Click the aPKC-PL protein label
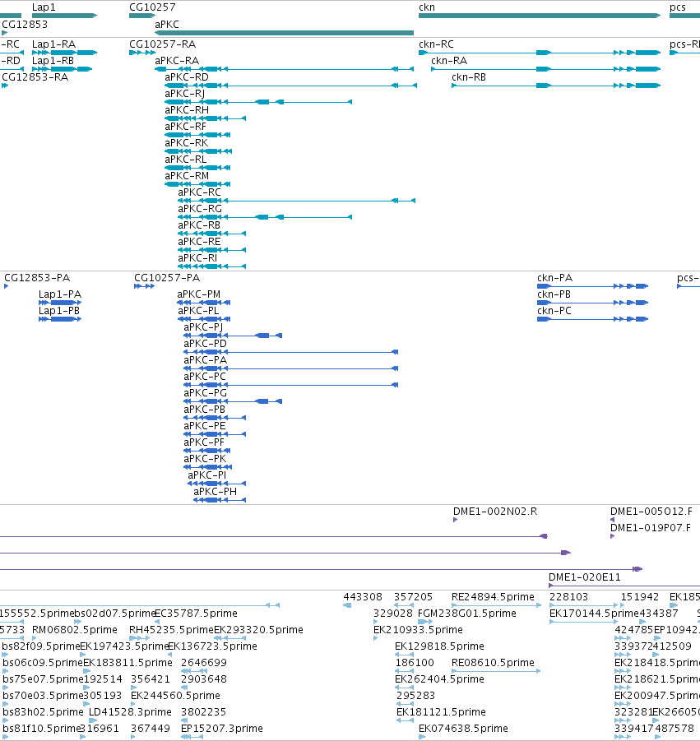Image resolution: width=700 pixels, height=741 pixels. [x=198, y=311]
